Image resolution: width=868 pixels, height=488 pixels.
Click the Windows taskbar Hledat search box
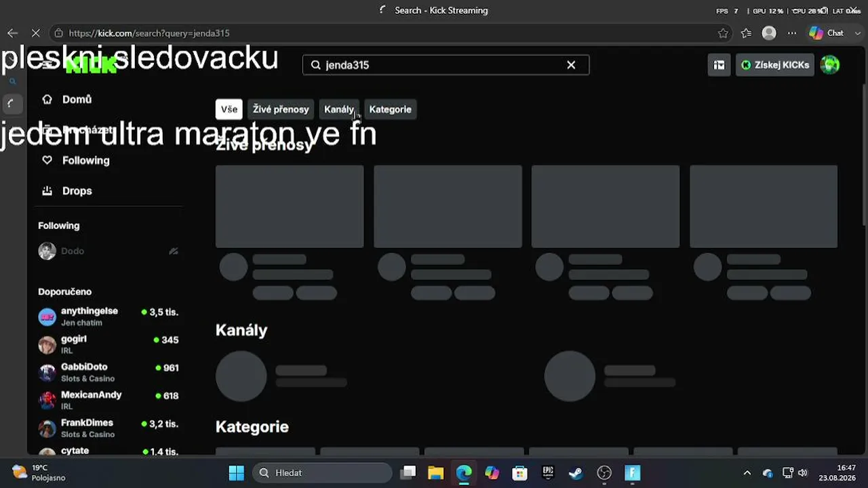click(322, 473)
